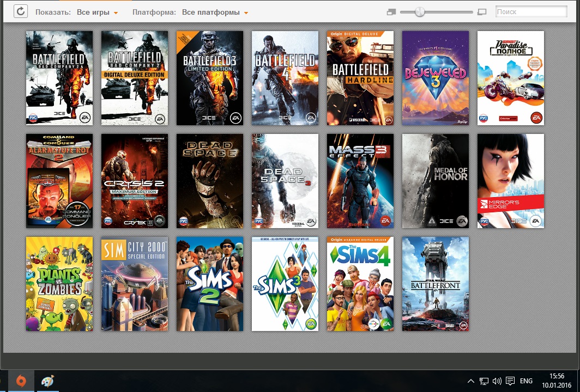580x392 pixels.
Task: Click the small tiles size icon
Action: [x=391, y=12]
